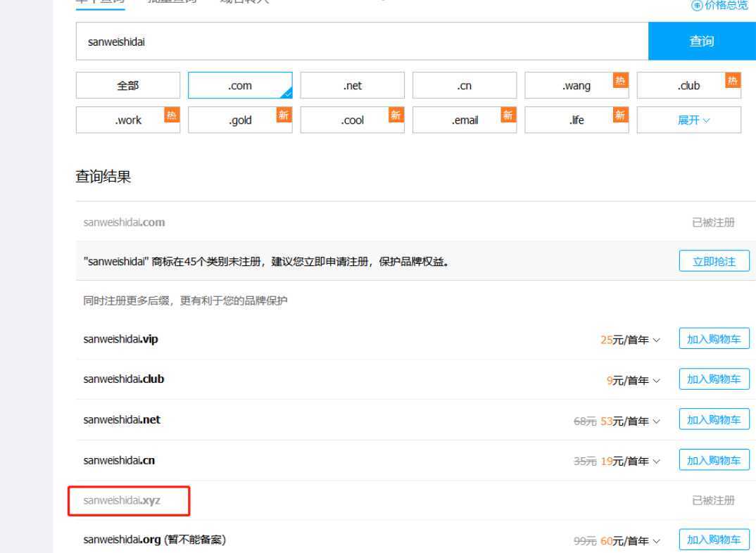The image size is (756, 553).
Task: Add sanweishidai.net to cart
Action: click(x=714, y=419)
